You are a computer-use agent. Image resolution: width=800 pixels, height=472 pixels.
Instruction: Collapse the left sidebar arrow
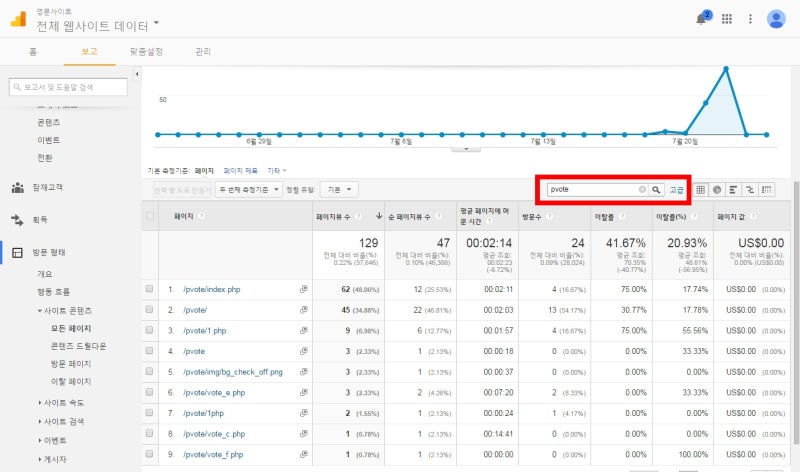(x=137, y=74)
